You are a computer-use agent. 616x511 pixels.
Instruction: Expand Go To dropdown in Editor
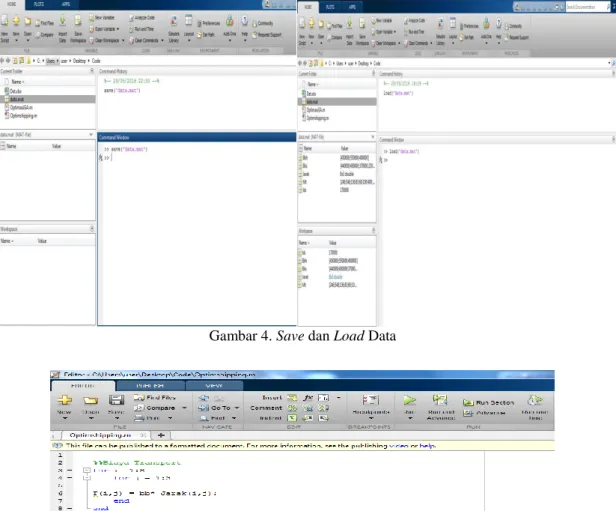[x=236, y=408]
